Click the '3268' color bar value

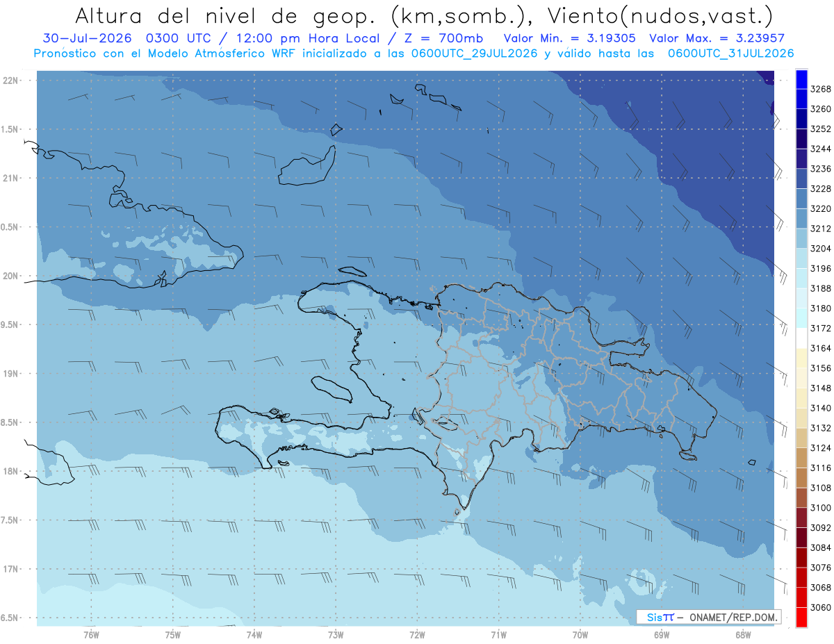821,90
